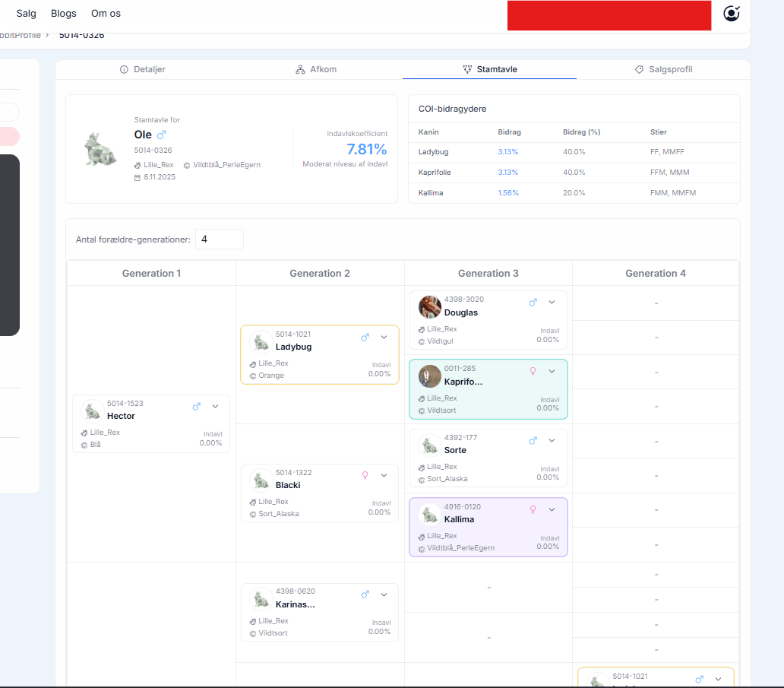Open the Salg menu item
The height and width of the screenshot is (688, 784).
(x=26, y=14)
